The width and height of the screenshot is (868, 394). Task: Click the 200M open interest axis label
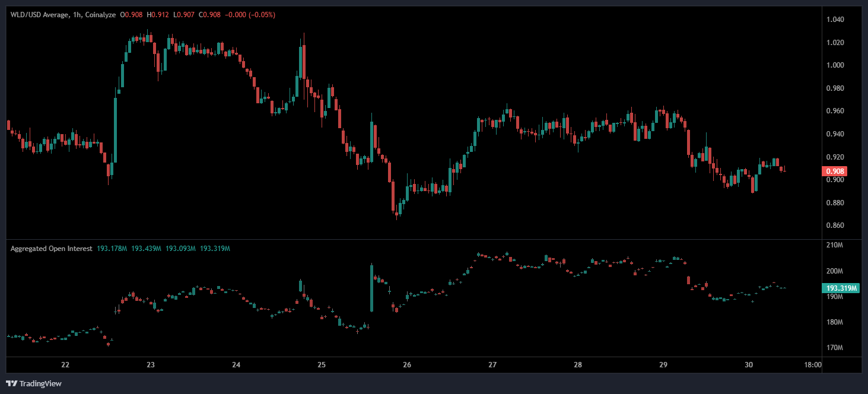[x=834, y=271]
